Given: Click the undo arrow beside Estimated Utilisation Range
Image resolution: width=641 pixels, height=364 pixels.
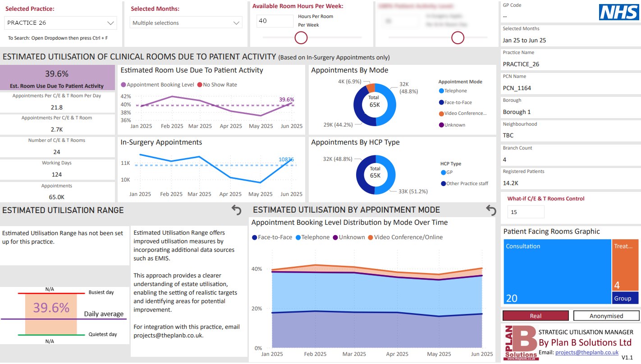Looking at the screenshot, I should tap(236, 210).
